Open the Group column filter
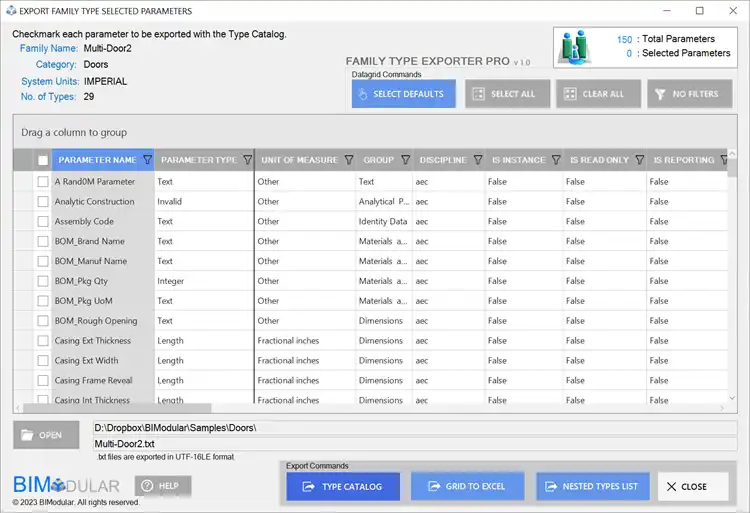The height and width of the screenshot is (513, 750). 406,160
